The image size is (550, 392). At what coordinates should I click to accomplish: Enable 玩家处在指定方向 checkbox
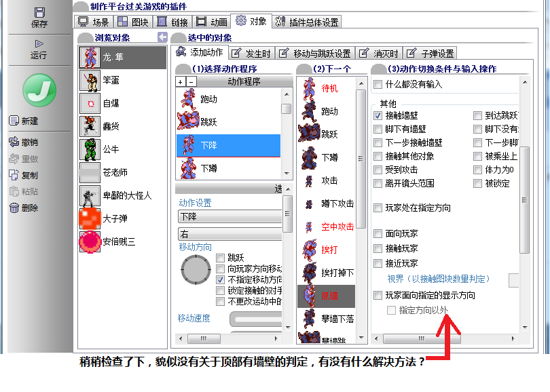(378, 208)
